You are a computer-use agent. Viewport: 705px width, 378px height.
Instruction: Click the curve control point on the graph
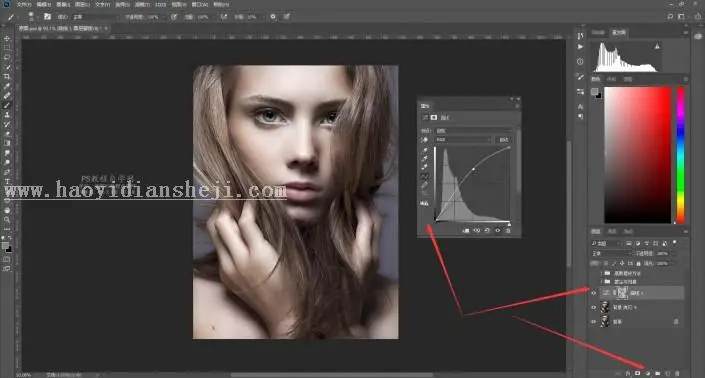tap(473, 169)
